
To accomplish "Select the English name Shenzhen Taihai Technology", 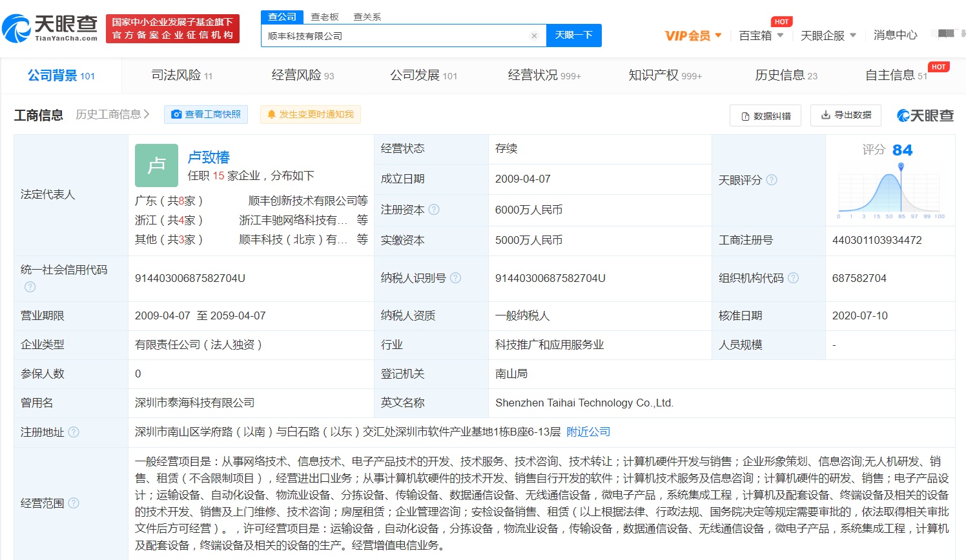I will (x=584, y=403).
